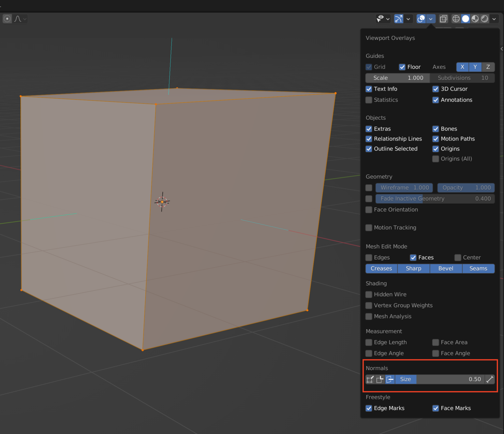Screen dimensions: 504x434
Task: Select Rendered viewport shading mode
Action: pyautogui.click(x=484, y=18)
